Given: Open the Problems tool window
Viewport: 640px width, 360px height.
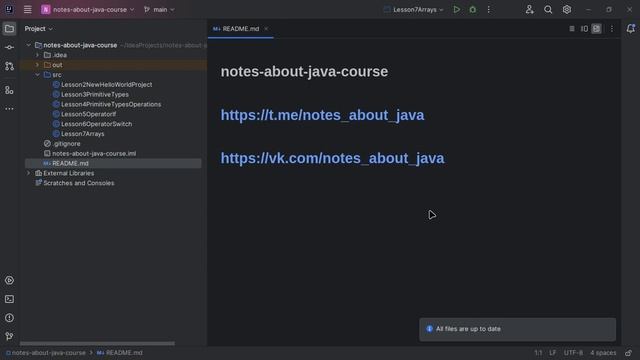Looking at the screenshot, I should [x=9, y=318].
